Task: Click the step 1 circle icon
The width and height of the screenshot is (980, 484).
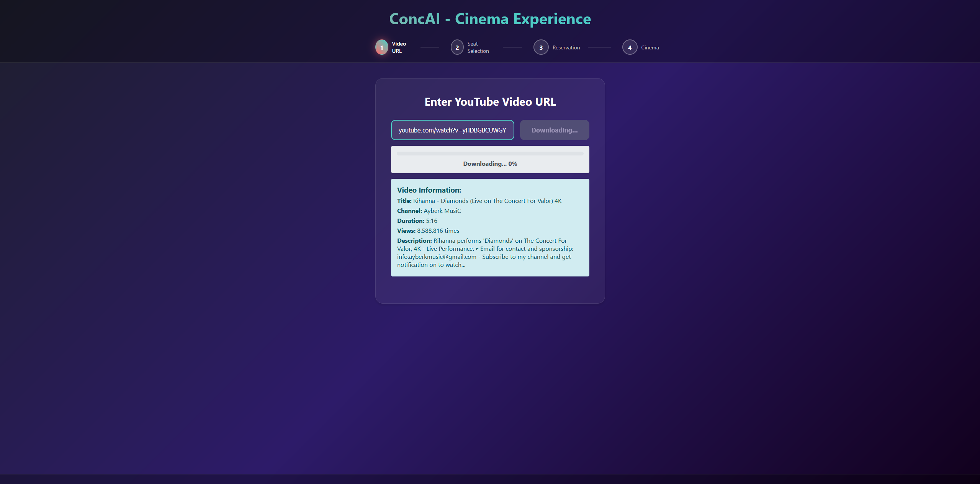Action: coord(381,47)
